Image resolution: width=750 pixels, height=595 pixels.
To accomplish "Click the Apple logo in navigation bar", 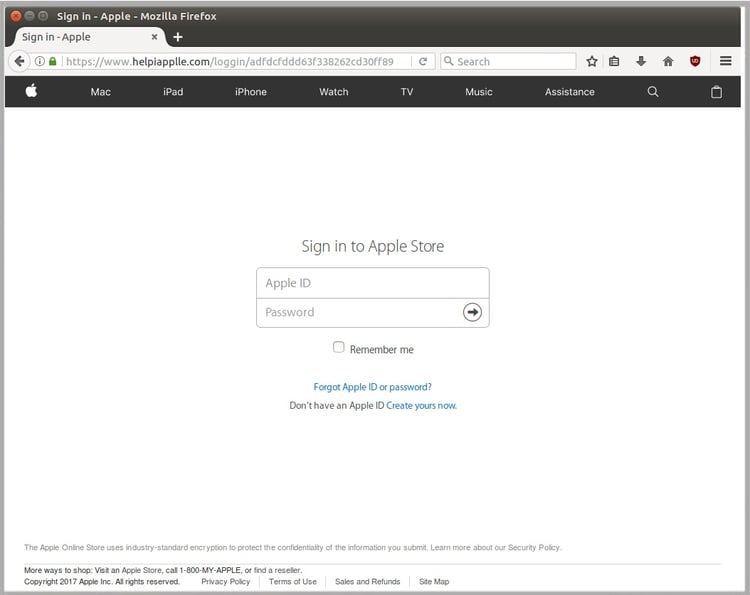I will click(32, 90).
